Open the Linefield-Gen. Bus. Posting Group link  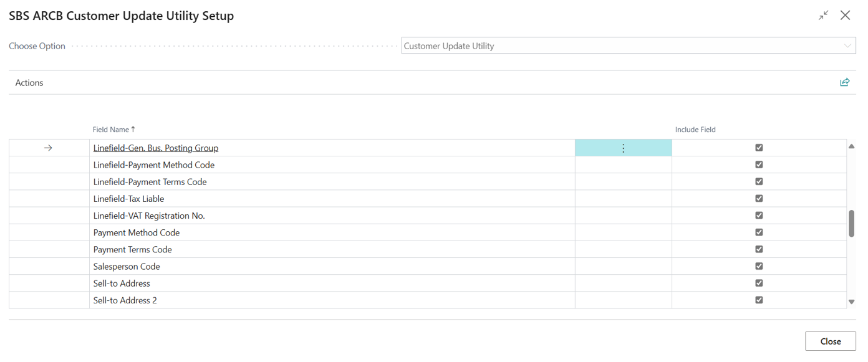[156, 148]
